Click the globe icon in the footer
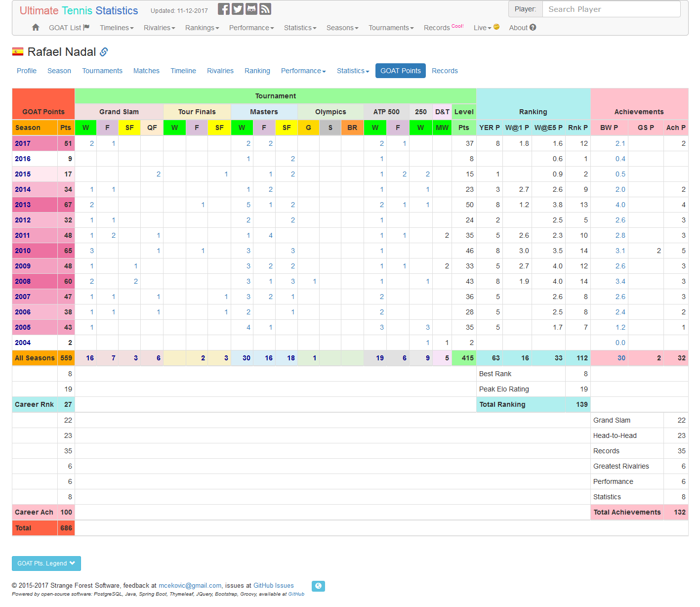This screenshot has height=607, width=700. pos(318,586)
